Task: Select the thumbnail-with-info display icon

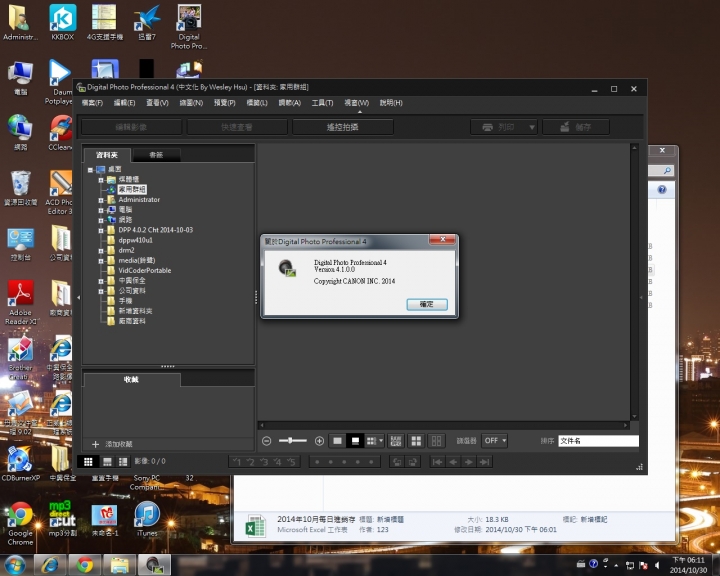Action: click(x=355, y=441)
